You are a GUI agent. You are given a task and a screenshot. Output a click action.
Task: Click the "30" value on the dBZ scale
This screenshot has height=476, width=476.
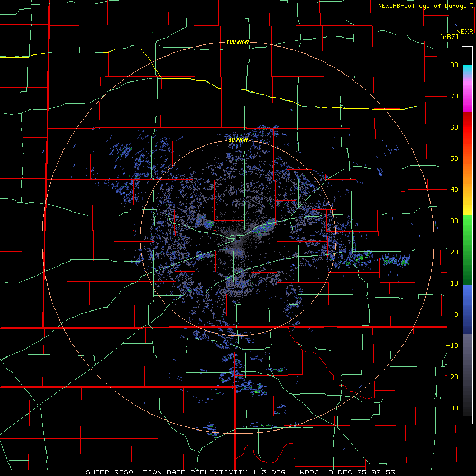click(454, 221)
